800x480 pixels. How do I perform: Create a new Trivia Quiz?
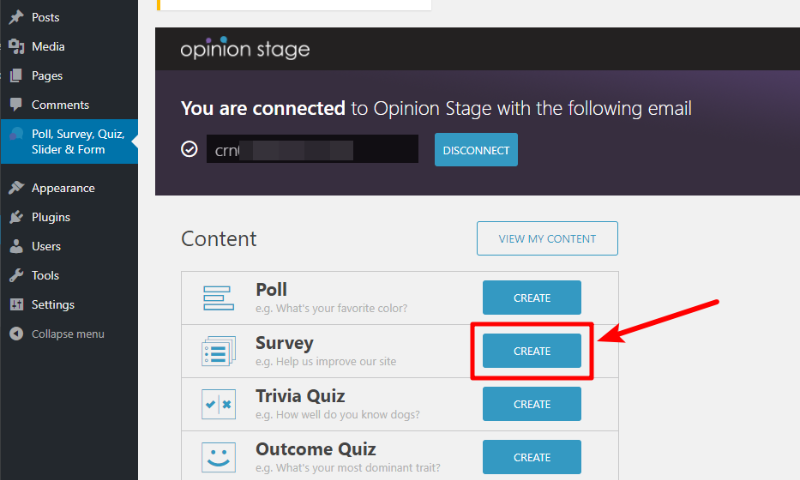(532, 404)
